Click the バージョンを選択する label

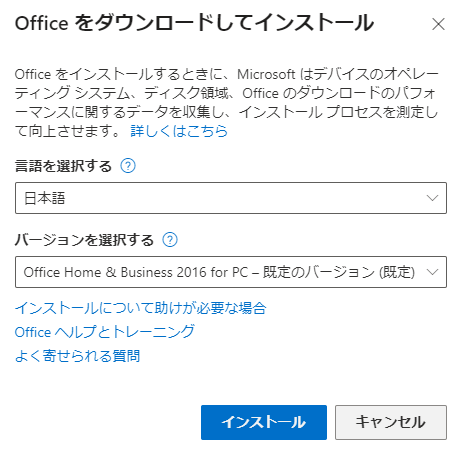pyautogui.click(x=84, y=240)
